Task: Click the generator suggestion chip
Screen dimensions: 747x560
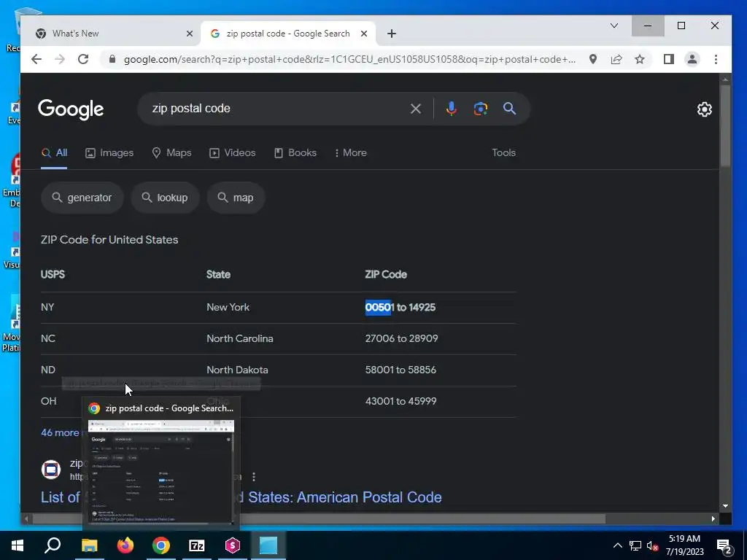Action: pos(82,198)
